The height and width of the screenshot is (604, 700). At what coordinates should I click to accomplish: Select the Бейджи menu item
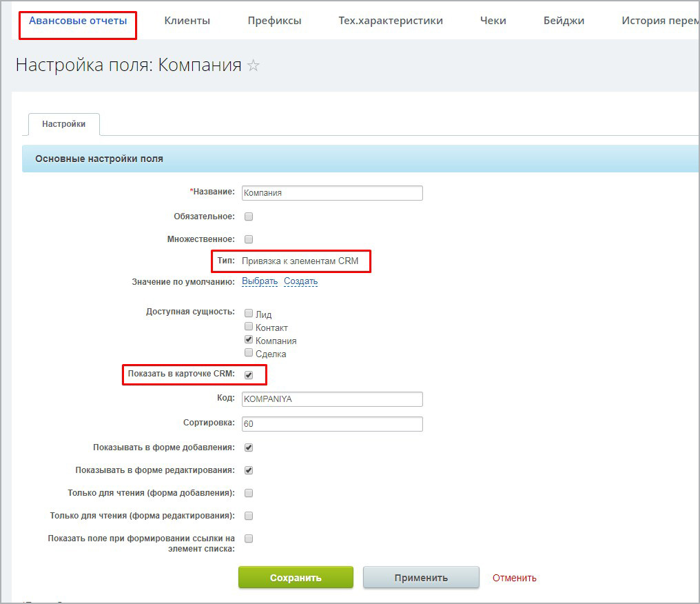click(563, 21)
